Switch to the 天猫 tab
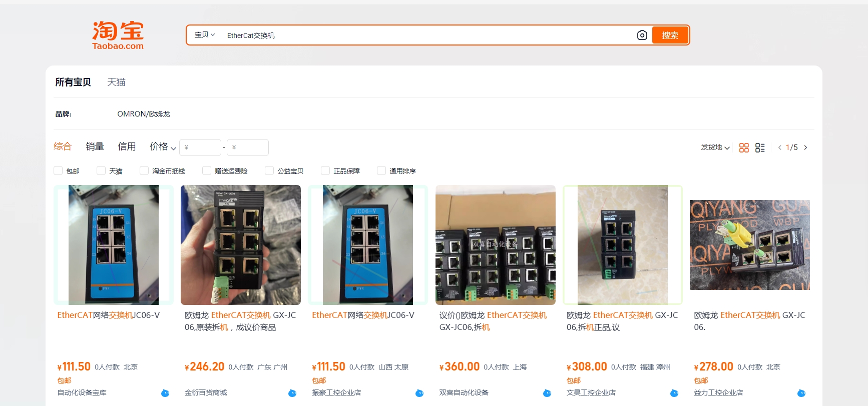The image size is (868, 406). coord(116,82)
